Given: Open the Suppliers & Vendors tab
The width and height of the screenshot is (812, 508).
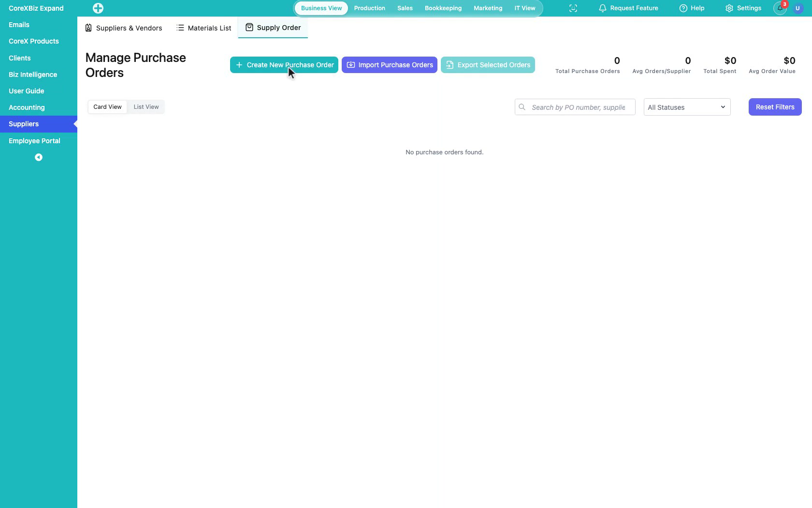Looking at the screenshot, I should (x=124, y=28).
